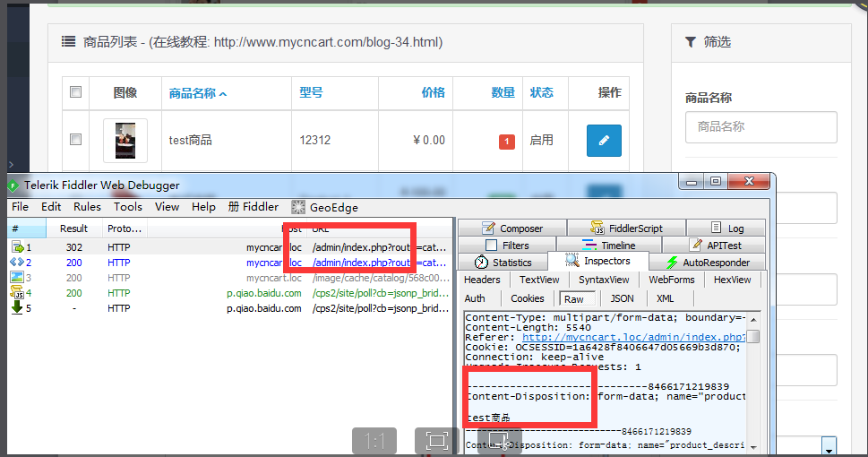868x457 pixels.
Task: Open the Auth inspector tab
Action: pyautogui.click(x=475, y=298)
